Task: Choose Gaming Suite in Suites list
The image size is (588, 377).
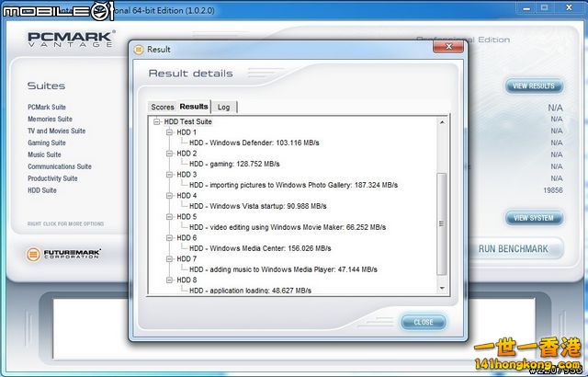Action: (46, 143)
